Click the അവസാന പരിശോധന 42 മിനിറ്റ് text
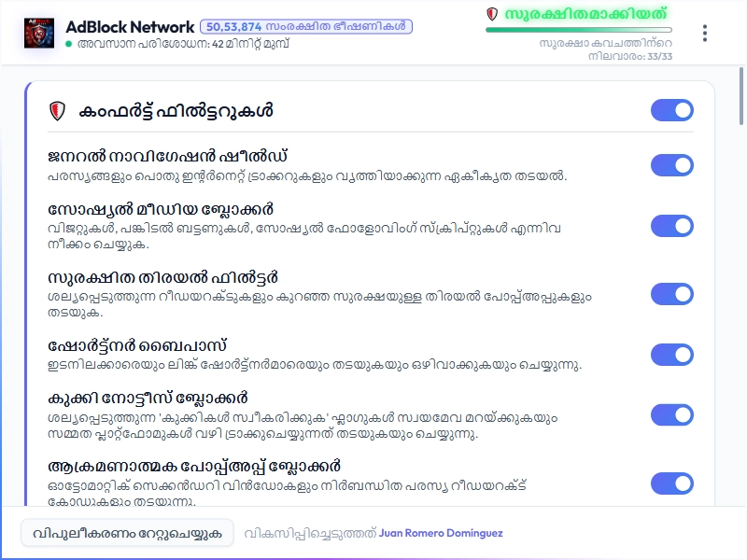The image size is (747, 560). (x=183, y=44)
